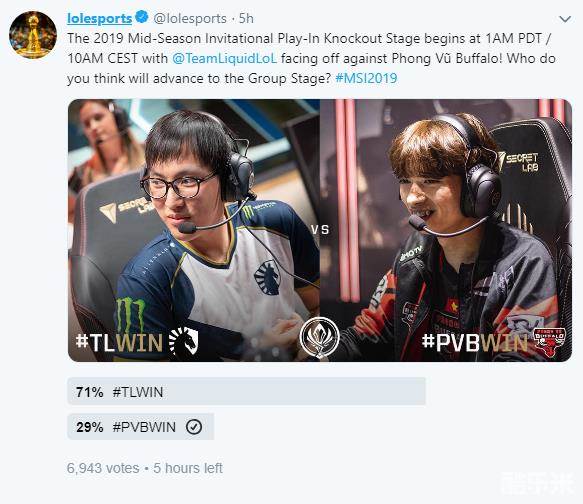Click the 6,943 votes count text
583x504 pixels.
pos(103,468)
